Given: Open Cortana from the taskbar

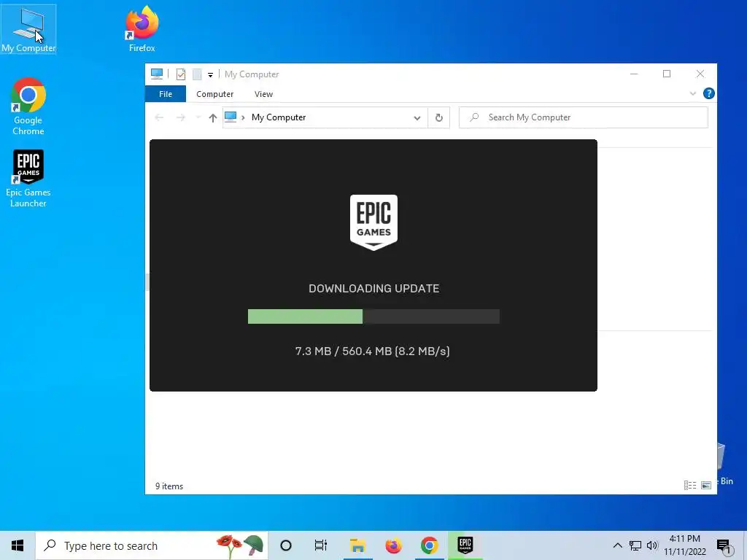Looking at the screenshot, I should [286, 545].
